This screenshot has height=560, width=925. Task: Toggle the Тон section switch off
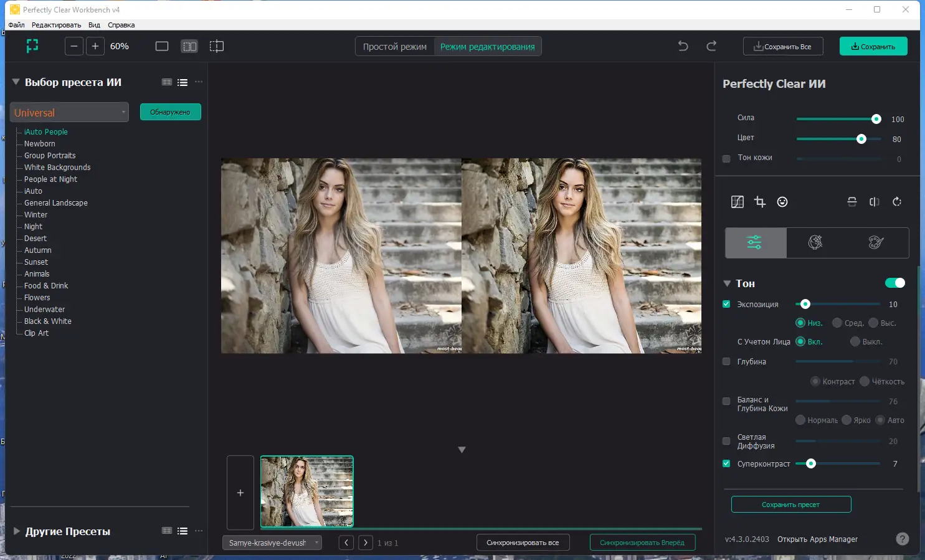(895, 283)
